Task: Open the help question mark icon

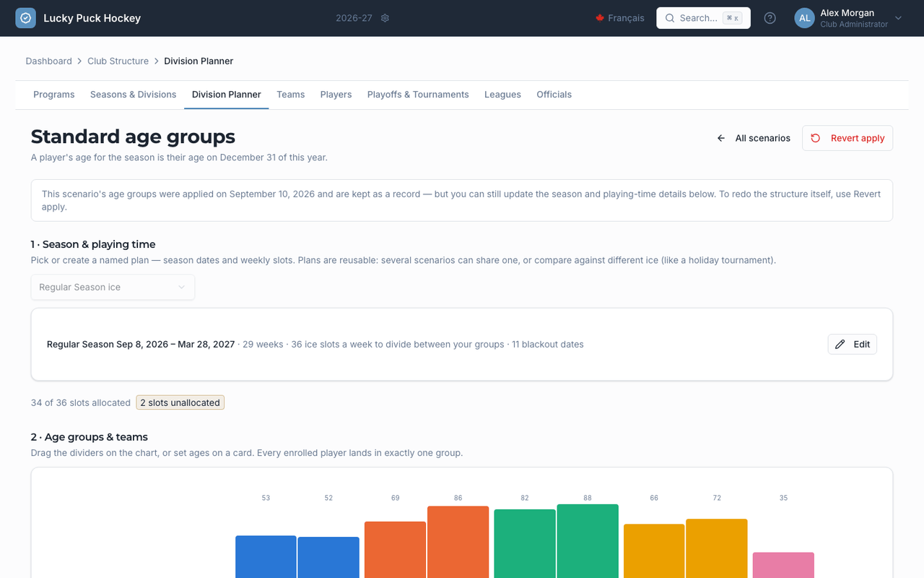Action: coord(770,18)
